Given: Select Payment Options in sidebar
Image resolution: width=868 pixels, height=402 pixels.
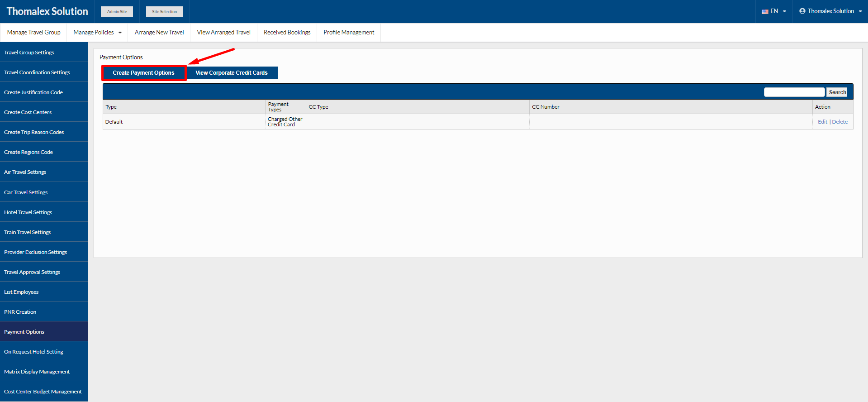Looking at the screenshot, I should (44, 332).
